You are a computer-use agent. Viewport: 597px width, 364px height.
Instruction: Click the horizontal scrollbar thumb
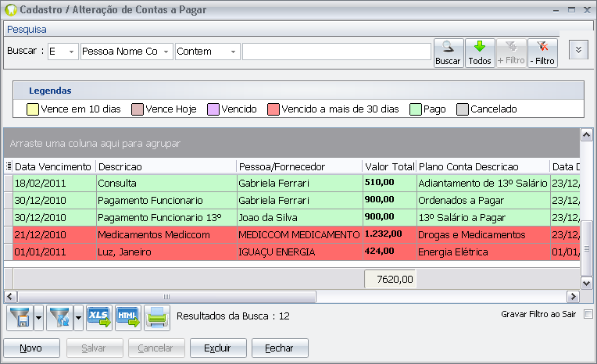click(x=166, y=297)
